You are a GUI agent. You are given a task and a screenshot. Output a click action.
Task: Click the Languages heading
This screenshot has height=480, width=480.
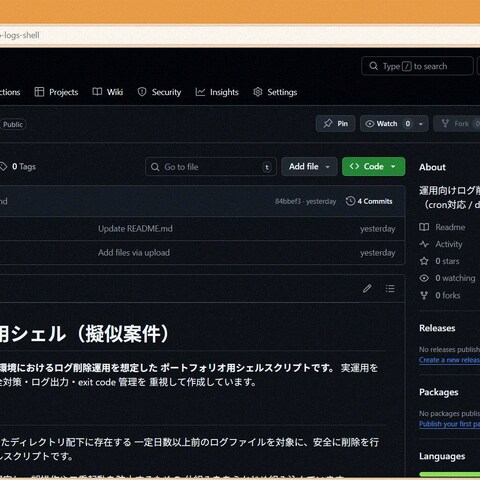point(442,456)
